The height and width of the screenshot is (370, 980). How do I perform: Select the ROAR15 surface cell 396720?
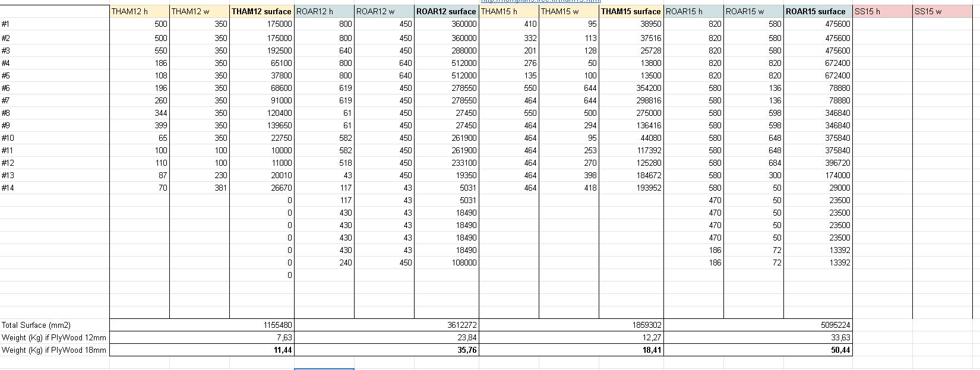coord(818,163)
